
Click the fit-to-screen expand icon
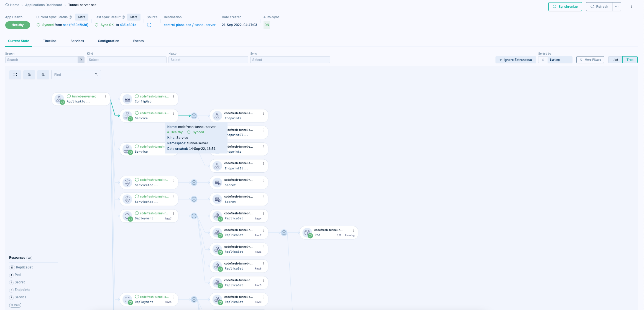pos(15,75)
